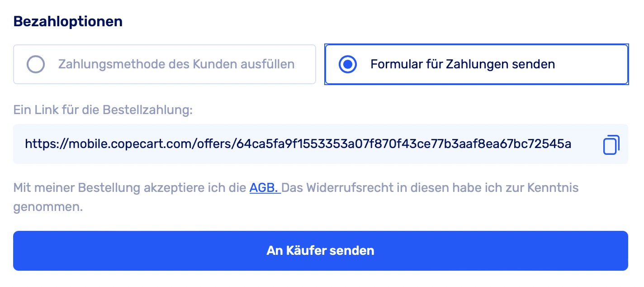This screenshot has height=287, width=644.
Task: Click the word 'genommen.' in the terms notice
Action: click(x=48, y=207)
